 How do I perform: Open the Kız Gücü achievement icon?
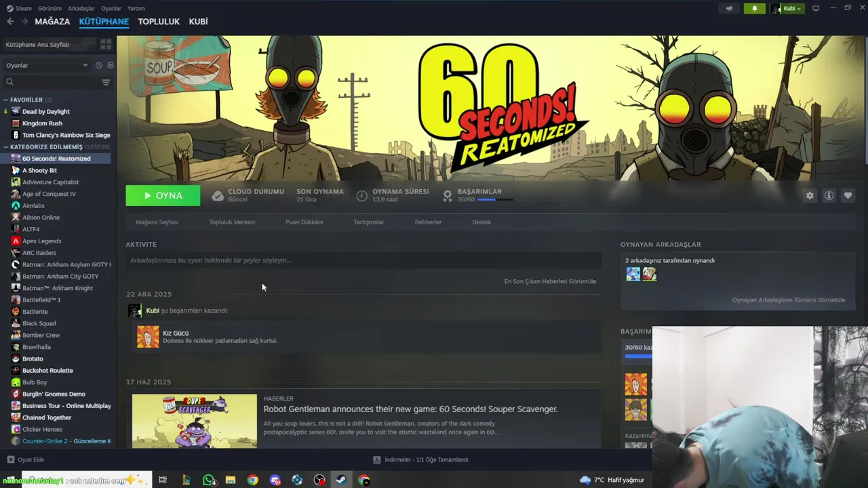coord(148,337)
